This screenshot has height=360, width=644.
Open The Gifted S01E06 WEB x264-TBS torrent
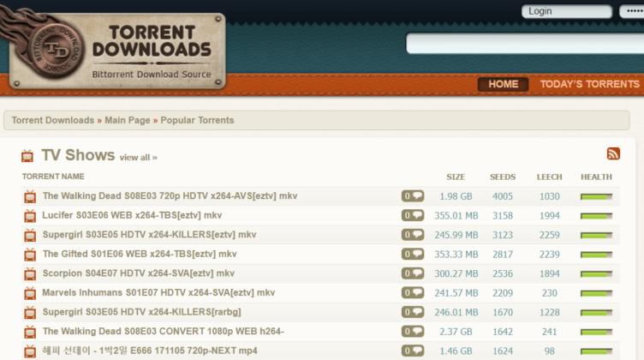(x=140, y=254)
